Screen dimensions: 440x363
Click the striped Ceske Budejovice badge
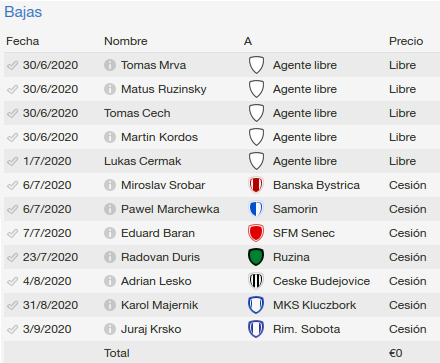click(x=256, y=281)
